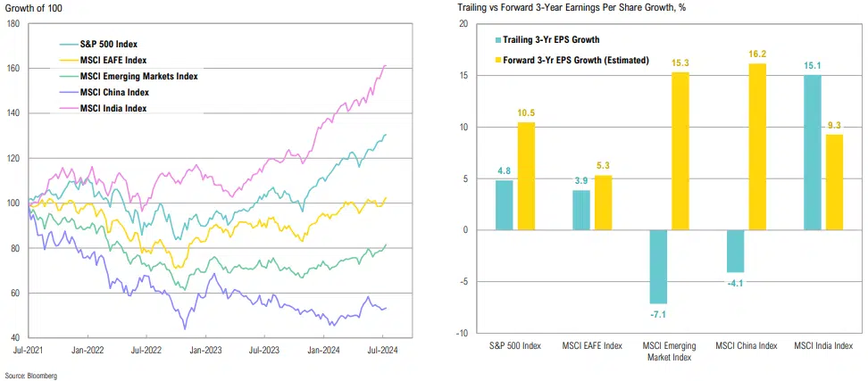This screenshot has height=381, width=868.
Task: Click the S&P 500 forward bar labeled 10.5
Action: [x=527, y=176]
